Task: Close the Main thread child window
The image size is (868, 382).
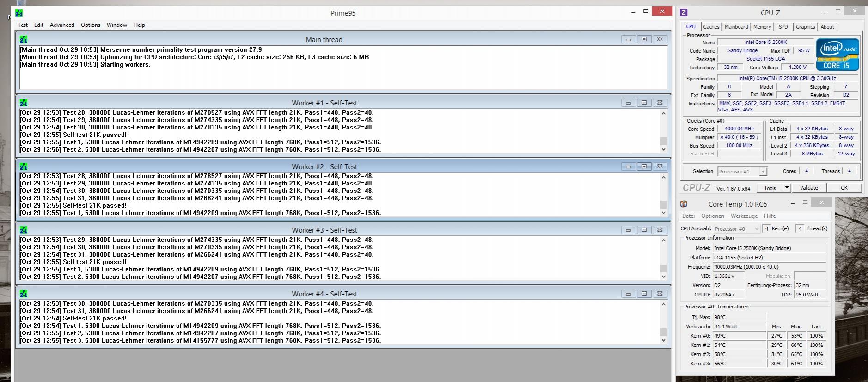Action: (x=660, y=39)
